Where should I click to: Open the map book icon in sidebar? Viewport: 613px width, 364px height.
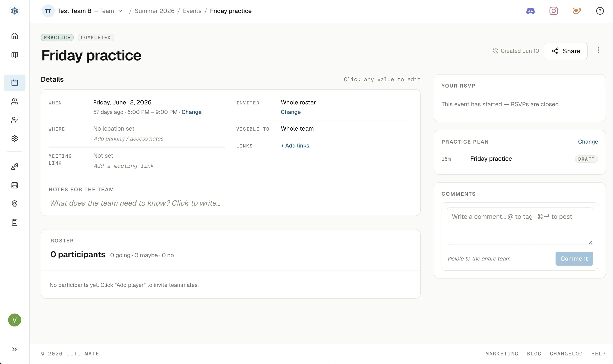coord(14,54)
